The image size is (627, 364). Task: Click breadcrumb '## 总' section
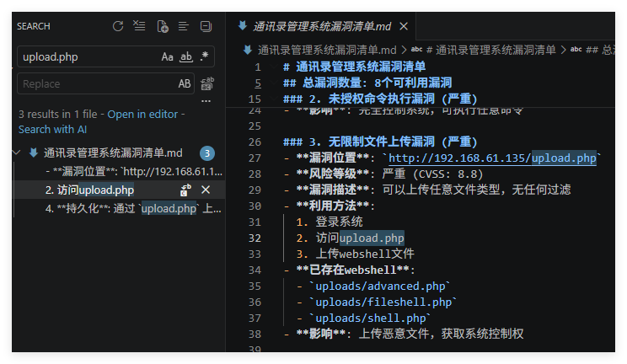pos(600,50)
